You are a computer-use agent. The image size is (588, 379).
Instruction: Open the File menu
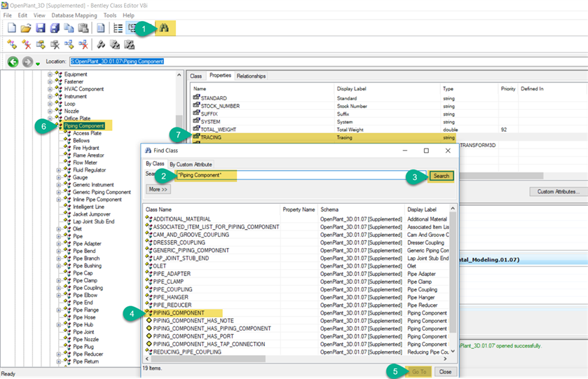(8, 15)
